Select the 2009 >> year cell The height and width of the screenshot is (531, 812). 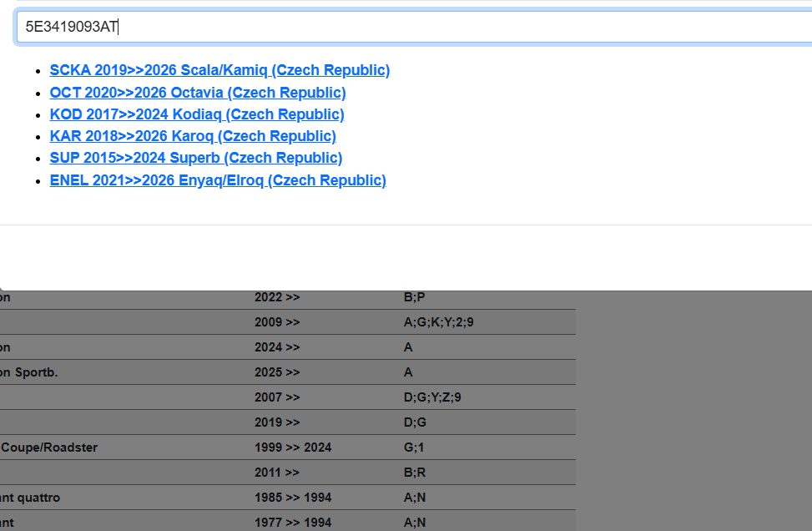click(277, 322)
